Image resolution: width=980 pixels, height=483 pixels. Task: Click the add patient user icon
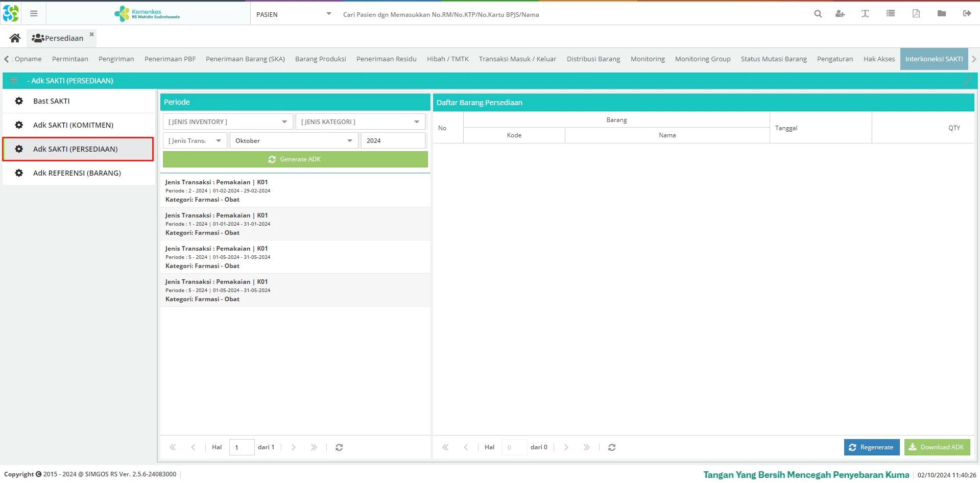(840, 14)
